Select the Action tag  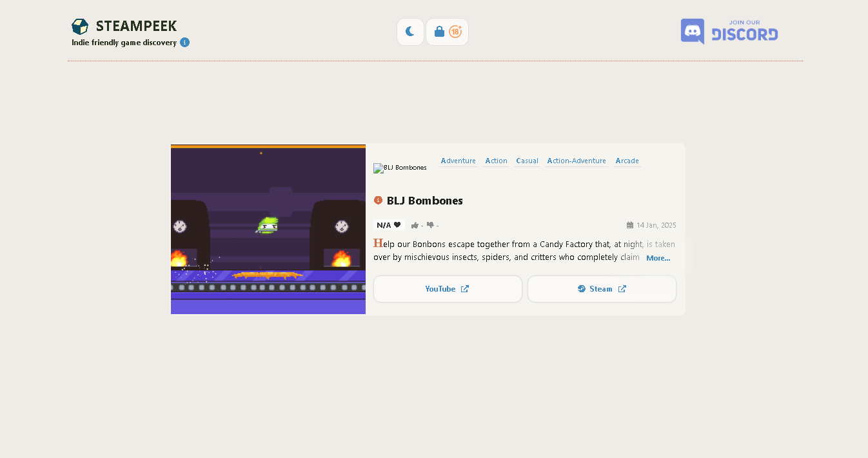click(x=497, y=161)
